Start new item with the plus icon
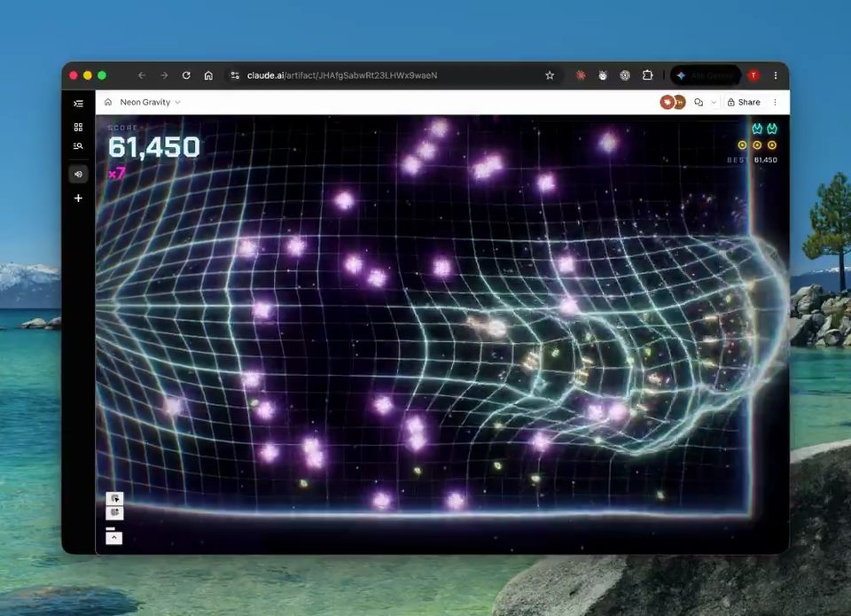 tap(78, 199)
